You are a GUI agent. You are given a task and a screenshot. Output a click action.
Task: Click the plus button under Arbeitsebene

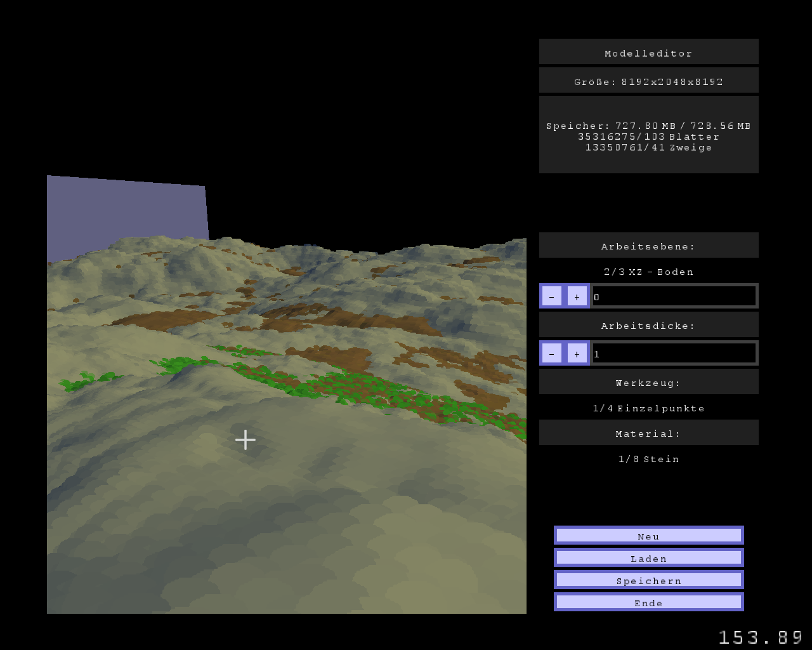pyautogui.click(x=577, y=296)
